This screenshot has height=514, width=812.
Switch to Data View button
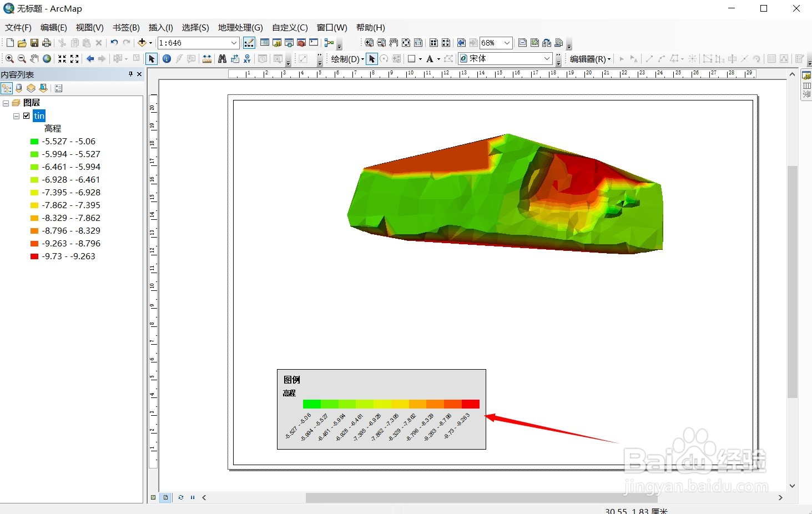153,497
